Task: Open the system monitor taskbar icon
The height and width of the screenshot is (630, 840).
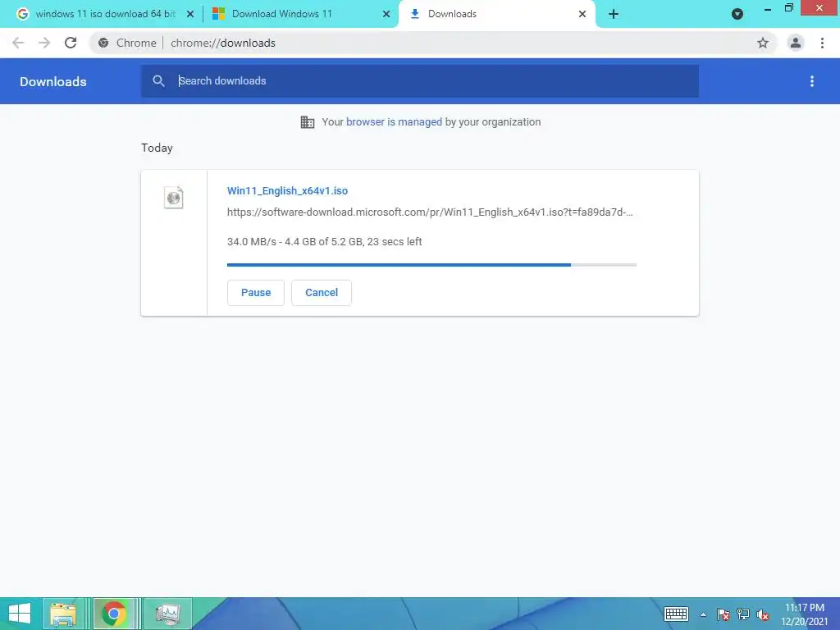Action: coord(167,614)
